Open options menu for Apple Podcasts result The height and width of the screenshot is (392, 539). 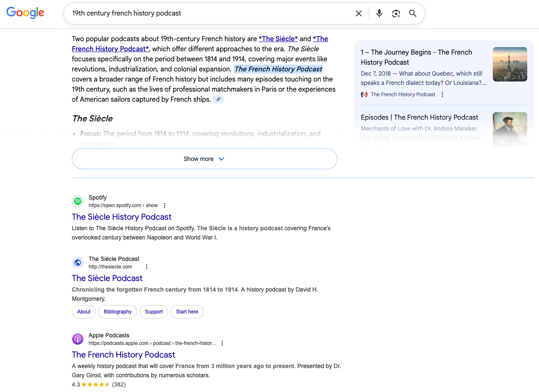click(x=222, y=343)
